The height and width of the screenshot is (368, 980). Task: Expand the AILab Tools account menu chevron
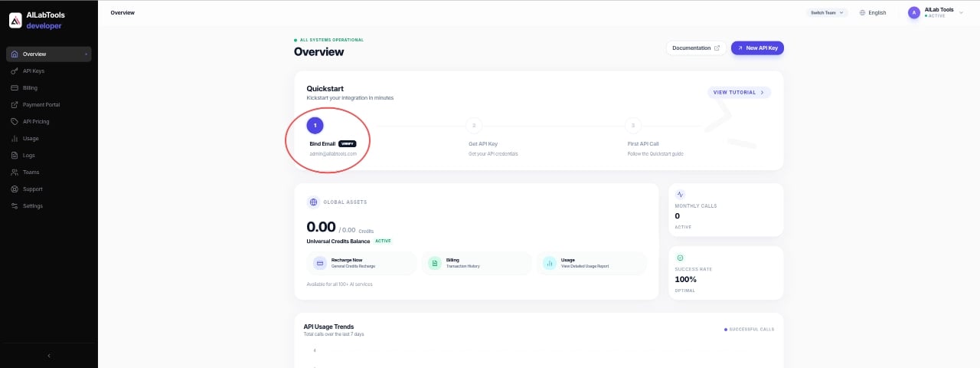click(961, 12)
